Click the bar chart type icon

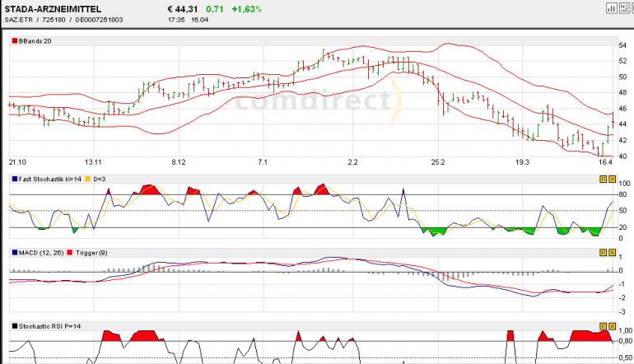click(611, 7)
